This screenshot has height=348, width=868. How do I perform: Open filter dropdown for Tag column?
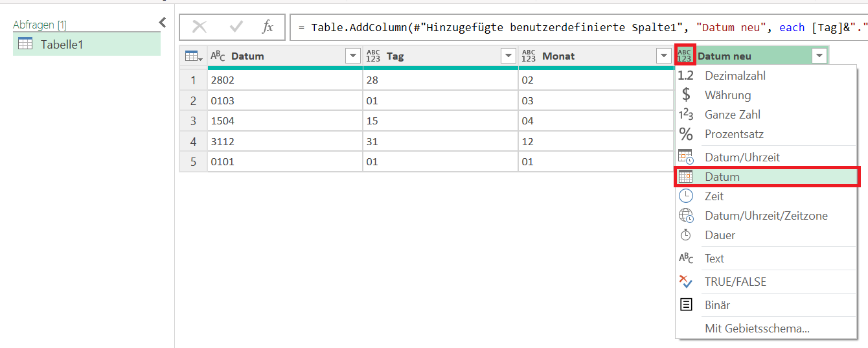tap(508, 56)
